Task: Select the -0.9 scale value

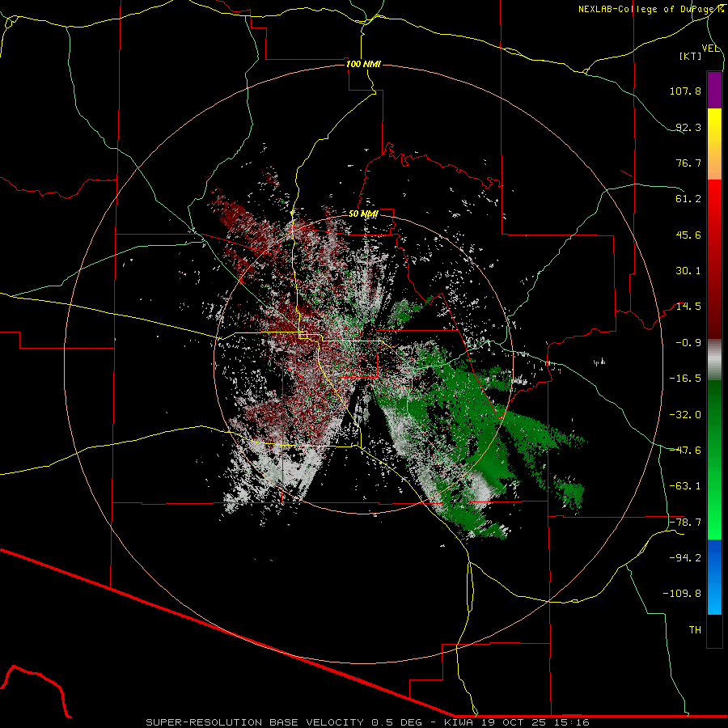Action: tap(688, 343)
